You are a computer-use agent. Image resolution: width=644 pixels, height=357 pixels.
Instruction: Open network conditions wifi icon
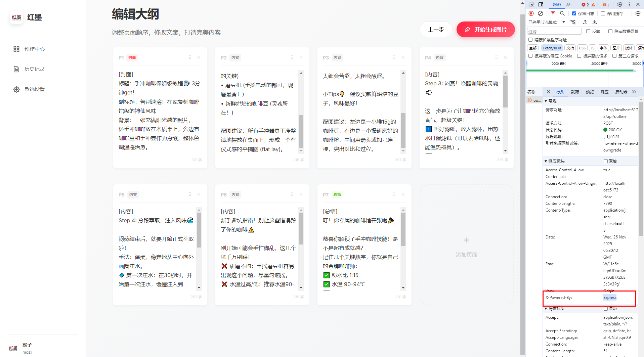pos(573,22)
